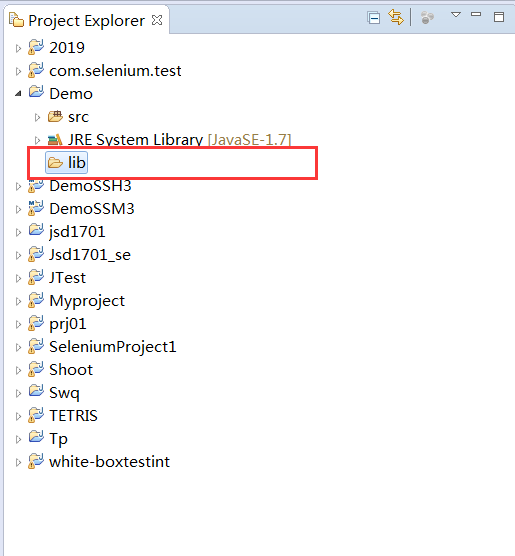Select the DemoSSM3 label

tap(92, 209)
